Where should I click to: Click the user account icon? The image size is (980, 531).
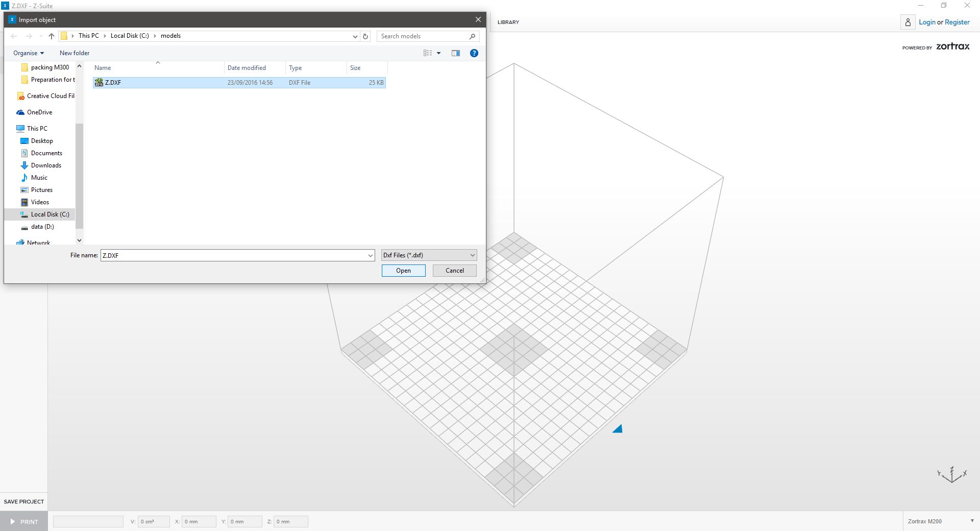pyautogui.click(x=908, y=22)
